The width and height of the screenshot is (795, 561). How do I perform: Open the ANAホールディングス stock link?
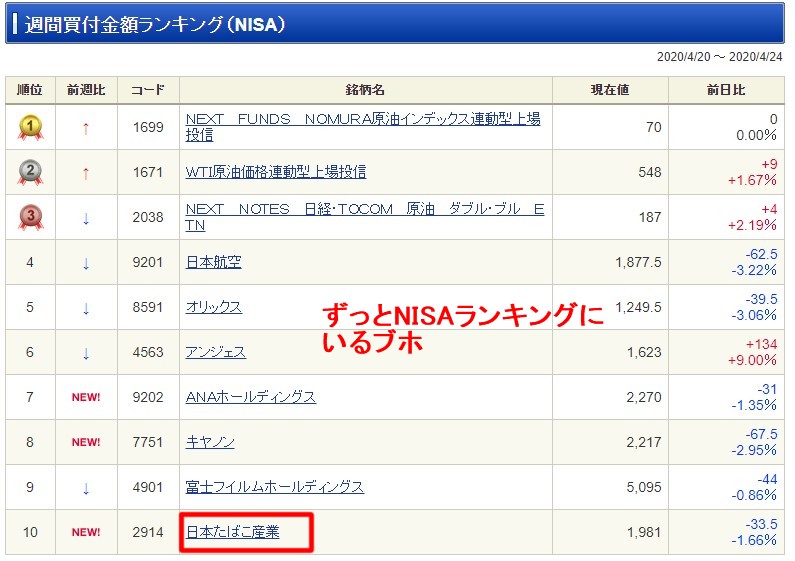250,397
